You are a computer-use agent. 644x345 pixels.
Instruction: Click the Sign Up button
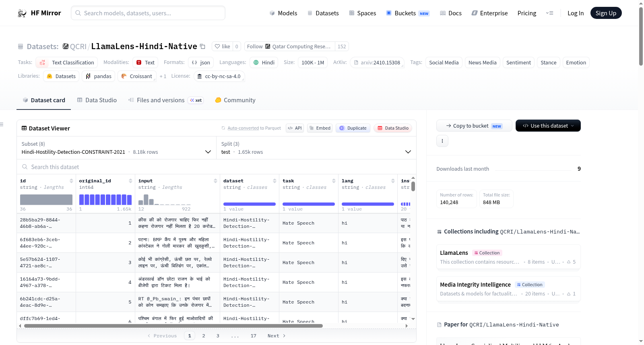pos(606,13)
